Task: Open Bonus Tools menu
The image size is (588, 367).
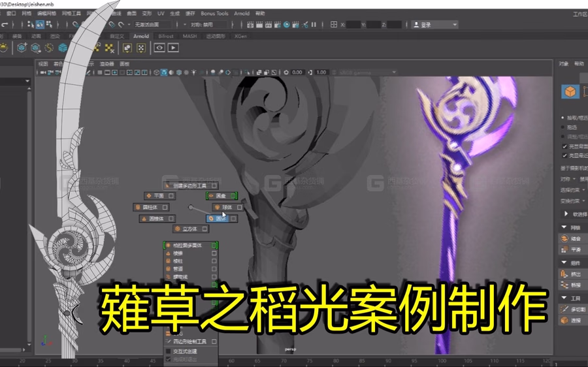Action: pyautogui.click(x=214, y=14)
